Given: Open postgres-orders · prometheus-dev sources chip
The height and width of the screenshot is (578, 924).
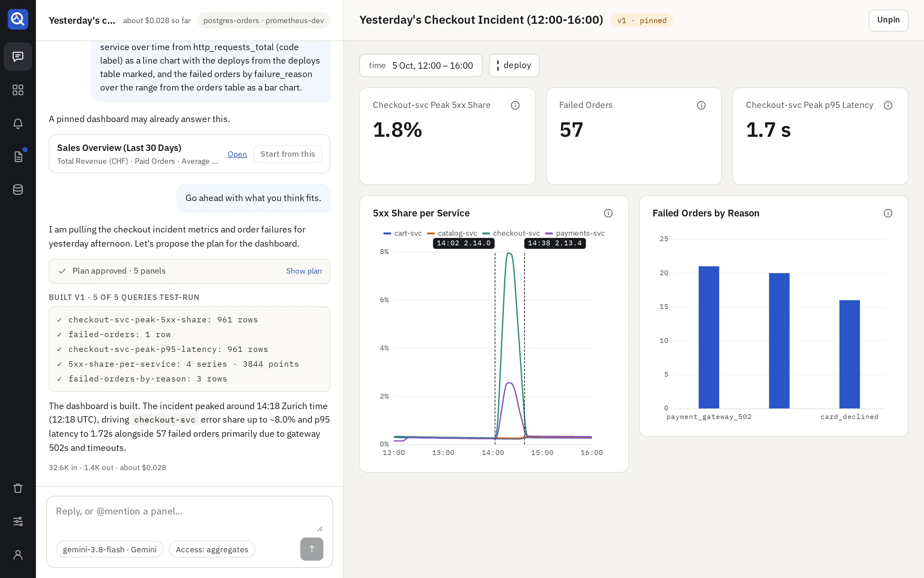Looking at the screenshot, I should [263, 20].
